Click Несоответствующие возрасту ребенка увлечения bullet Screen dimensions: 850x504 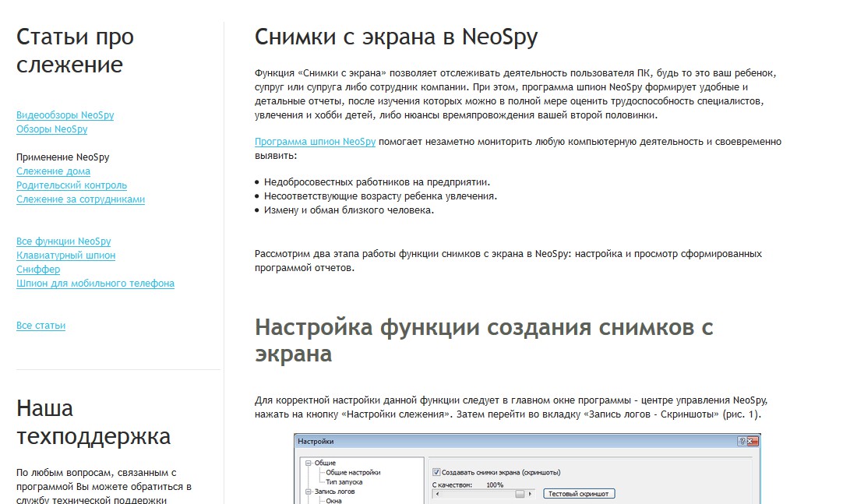380,196
